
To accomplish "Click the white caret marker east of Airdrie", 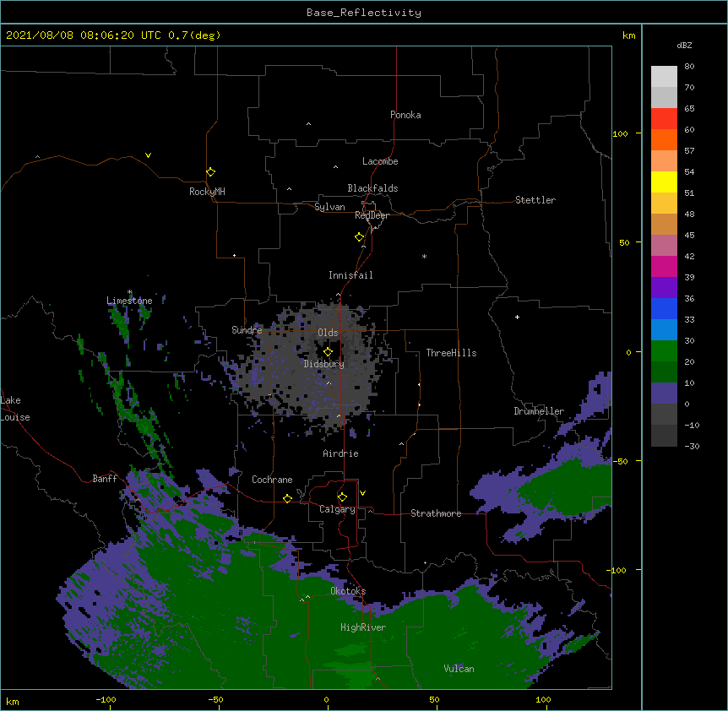I will click(402, 444).
